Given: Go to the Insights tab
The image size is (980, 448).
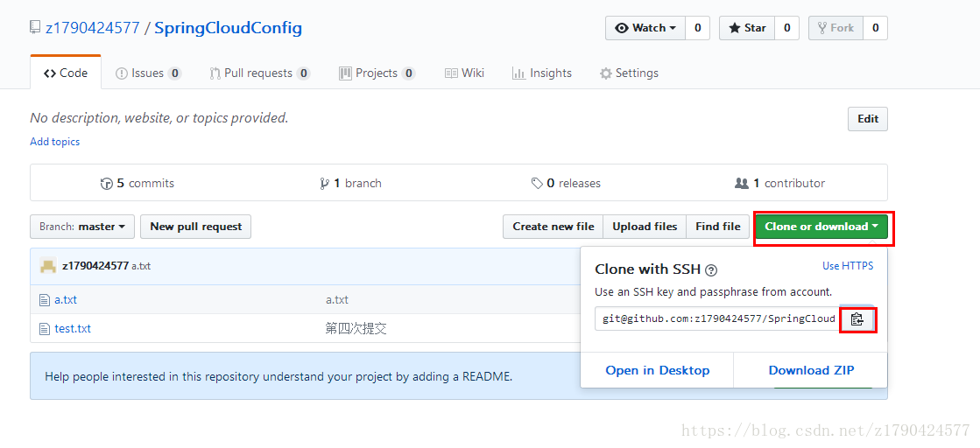Looking at the screenshot, I should [542, 73].
